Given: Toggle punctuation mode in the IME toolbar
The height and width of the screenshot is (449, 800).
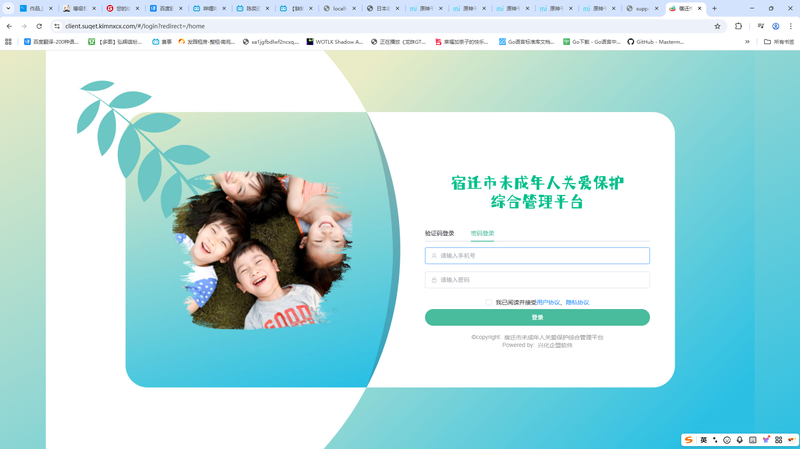Looking at the screenshot, I should [x=715, y=440].
